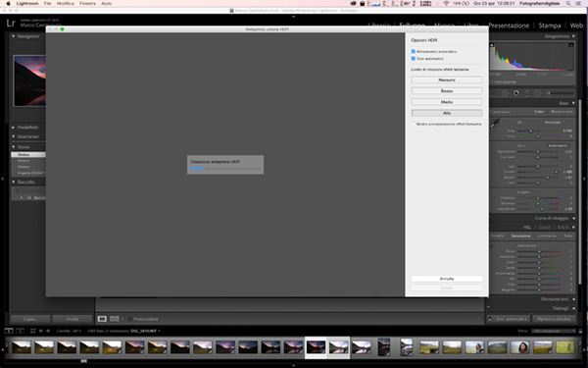Screen dimensions: 588x368
Task: Open the Grid view icon
Action: pos(32,331)
